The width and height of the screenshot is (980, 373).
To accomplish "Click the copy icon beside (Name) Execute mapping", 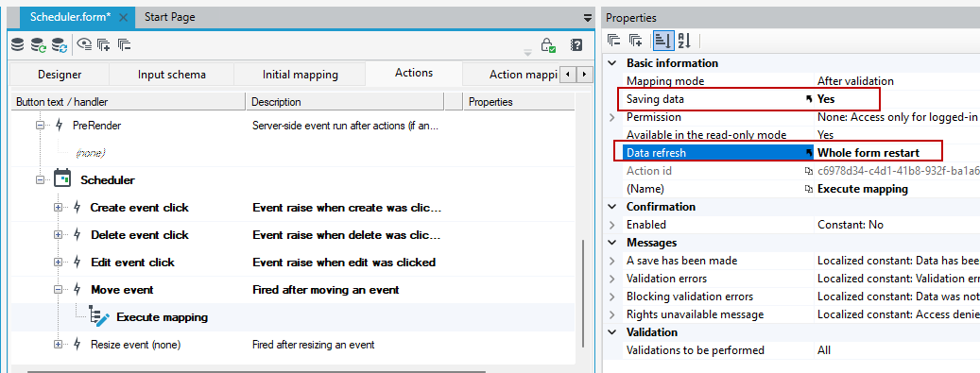I will 808,189.
